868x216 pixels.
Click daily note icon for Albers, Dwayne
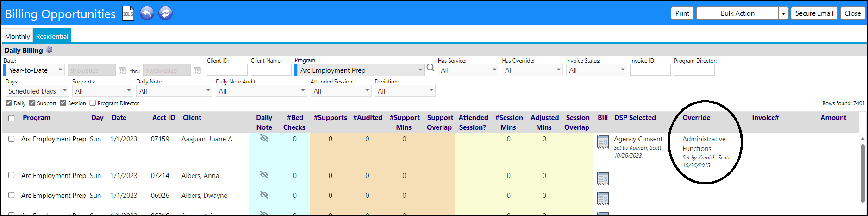tap(264, 195)
